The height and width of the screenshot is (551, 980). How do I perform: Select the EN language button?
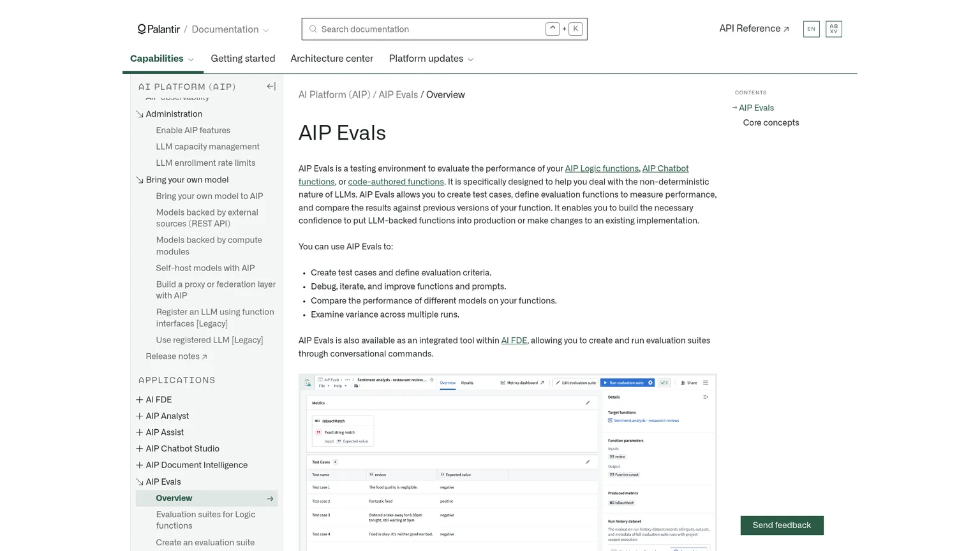(x=811, y=29)
